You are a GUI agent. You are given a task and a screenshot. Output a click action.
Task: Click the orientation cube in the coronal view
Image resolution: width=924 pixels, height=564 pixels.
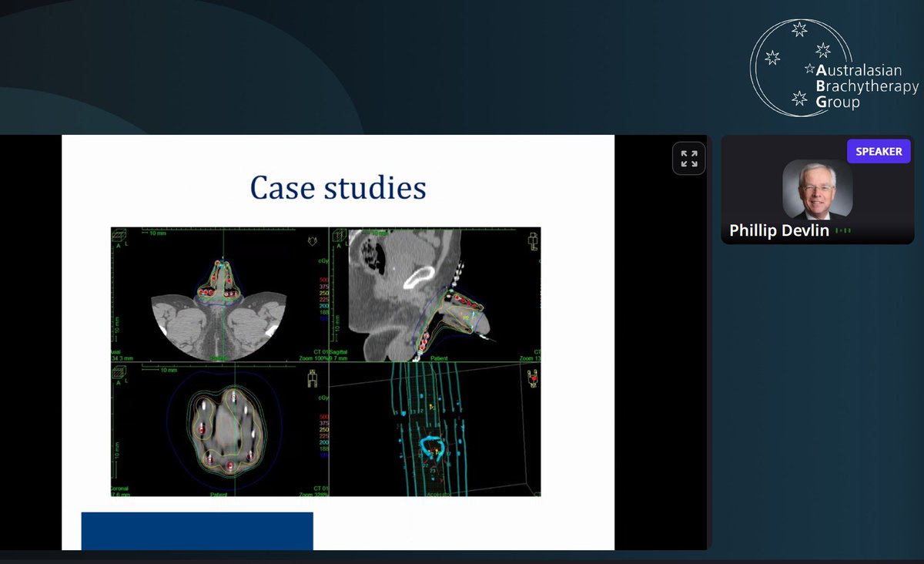[120, 373]
